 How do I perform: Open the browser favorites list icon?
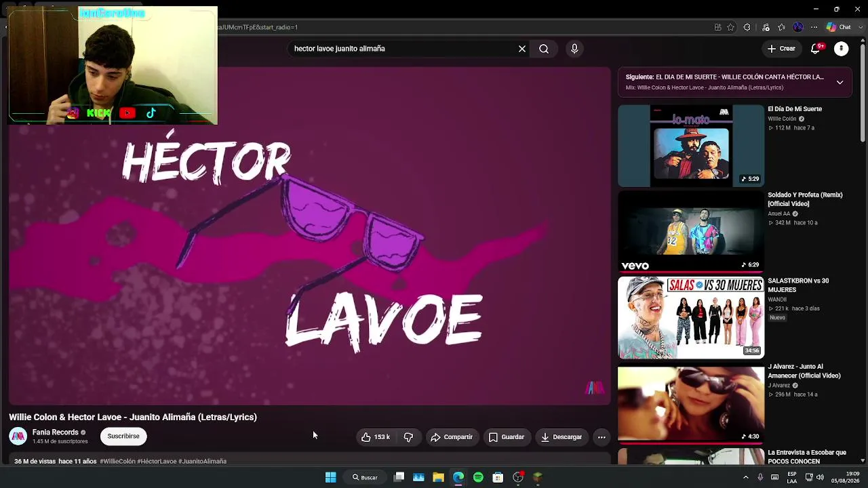point(782,27)
